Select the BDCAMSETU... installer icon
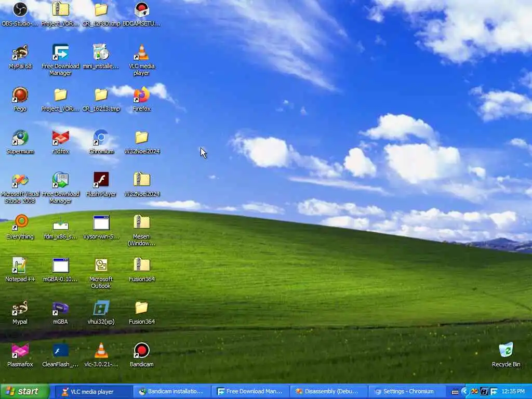This screenshot has width=532, height=399. 141,14
